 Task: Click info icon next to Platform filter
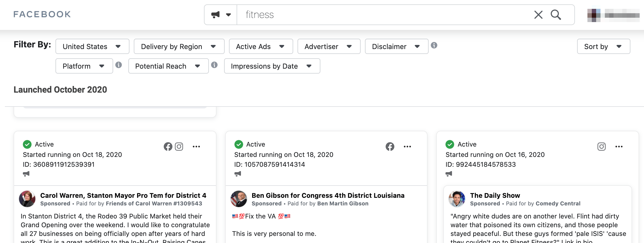point(119,65)
